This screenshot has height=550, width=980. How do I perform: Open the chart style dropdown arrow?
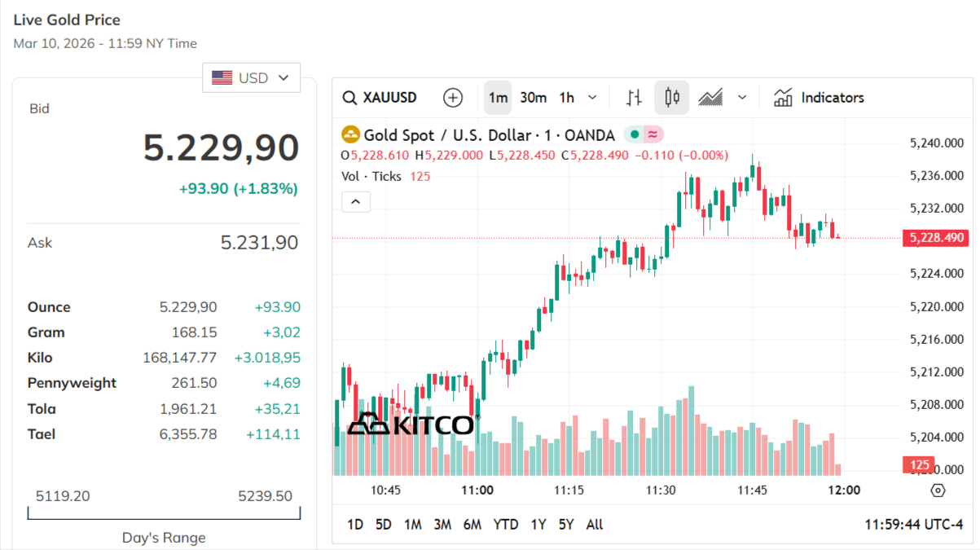(741, 97)
